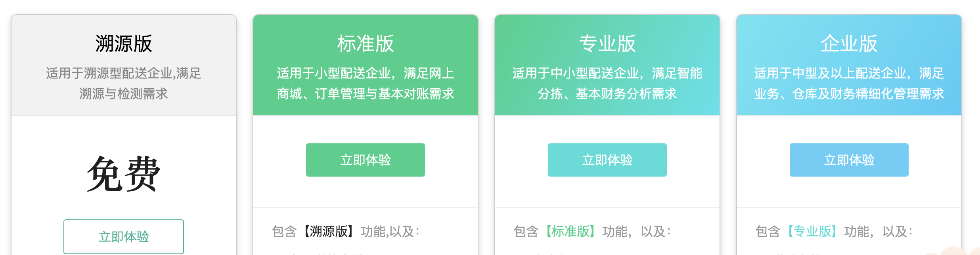The height and width of the screenshot is (255, 980).
Task: Click 立即体验 button in 专业版 card
Action: click(607, 160)
